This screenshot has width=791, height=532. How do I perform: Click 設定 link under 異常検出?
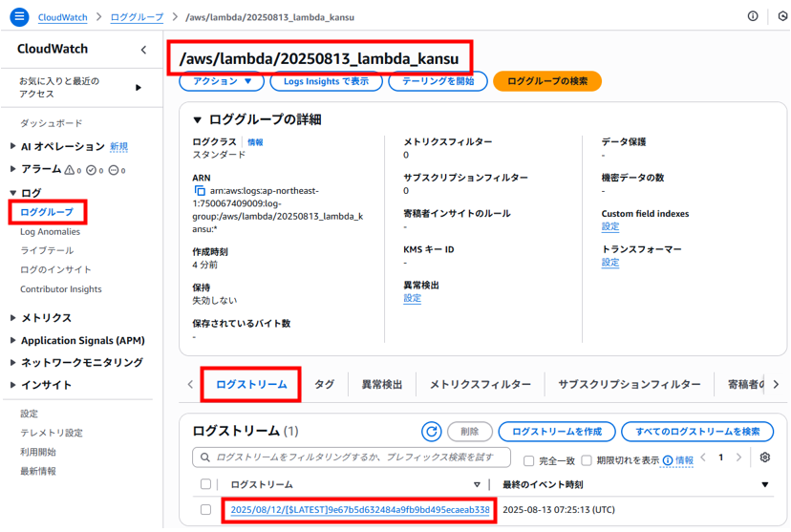coord(412,298)
